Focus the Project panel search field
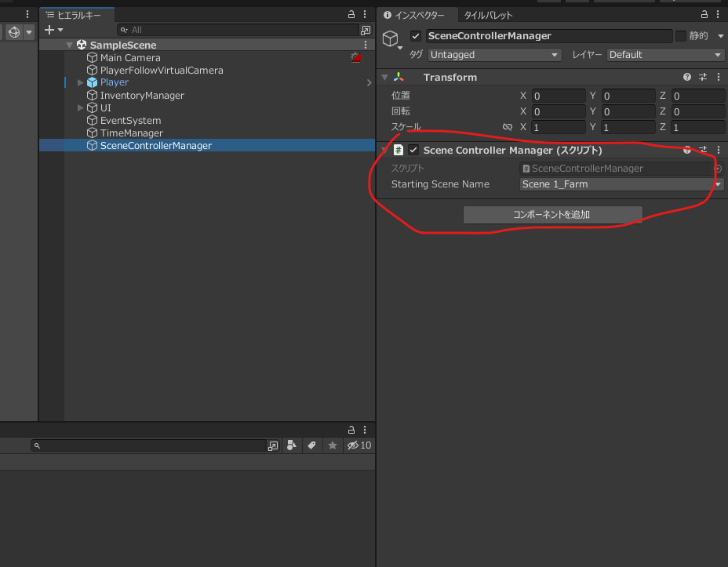 148,445
